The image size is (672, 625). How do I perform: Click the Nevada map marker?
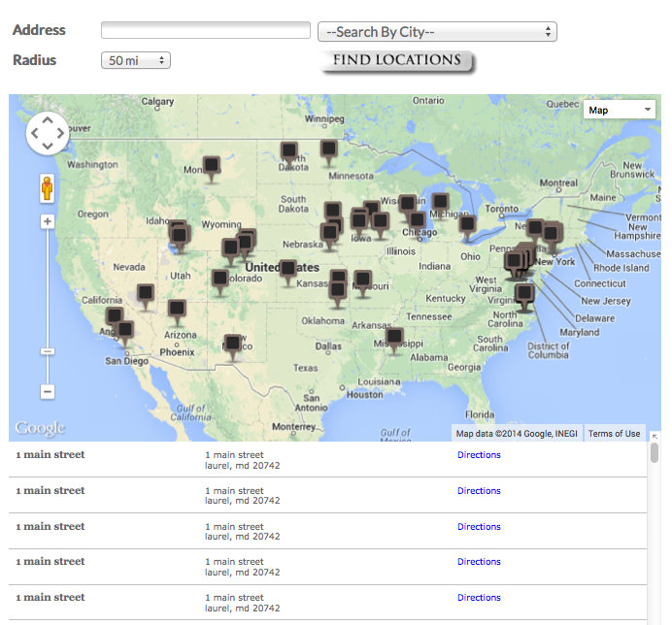coord(145,293)
